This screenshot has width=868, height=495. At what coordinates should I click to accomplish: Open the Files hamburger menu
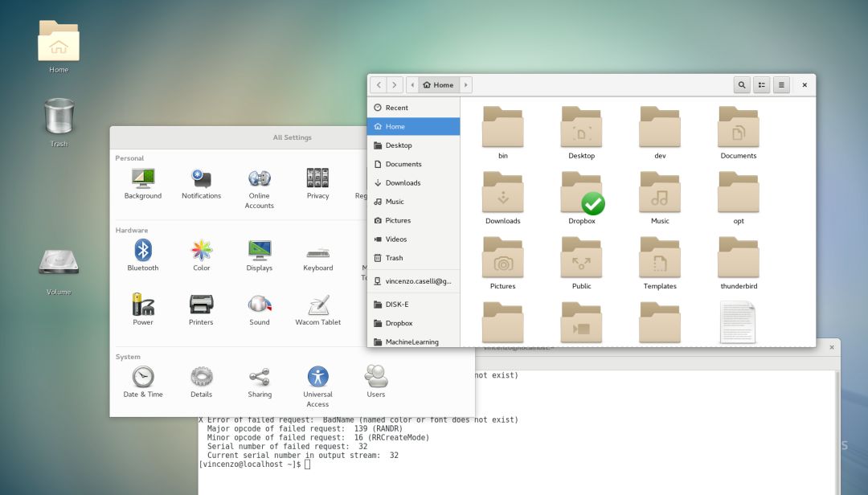[782, 84]
